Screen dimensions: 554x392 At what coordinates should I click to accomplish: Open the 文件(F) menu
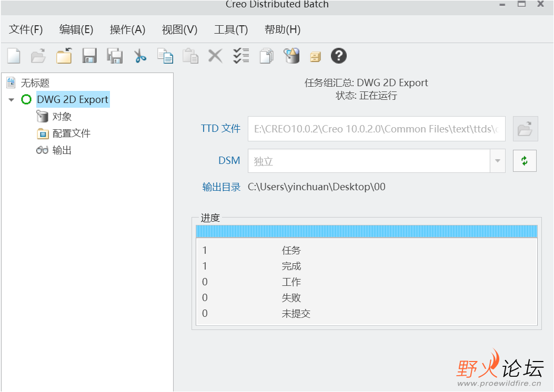click(25, 29)
